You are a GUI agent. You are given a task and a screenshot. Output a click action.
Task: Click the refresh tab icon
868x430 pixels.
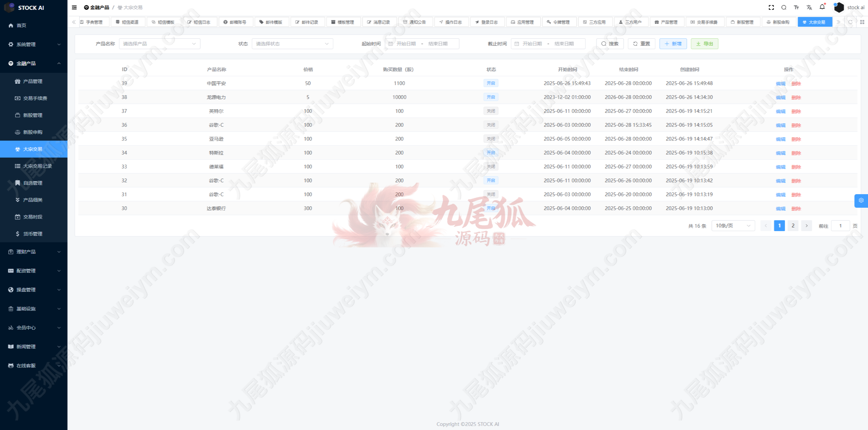(850, 22)
